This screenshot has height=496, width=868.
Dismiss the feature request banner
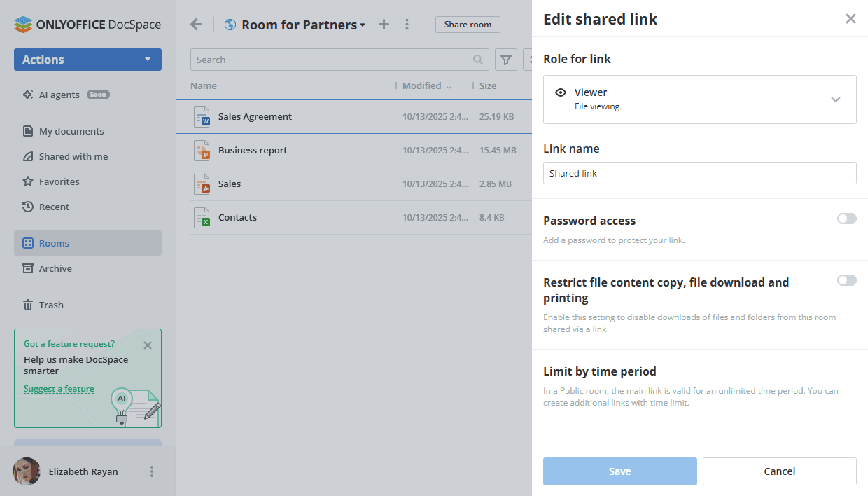pyautogui.click(x=148, y=345)
